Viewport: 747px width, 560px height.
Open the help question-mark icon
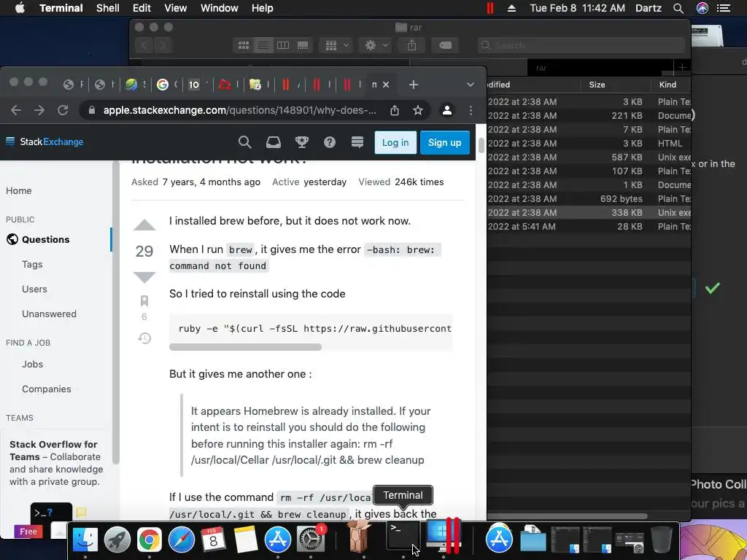330,142
